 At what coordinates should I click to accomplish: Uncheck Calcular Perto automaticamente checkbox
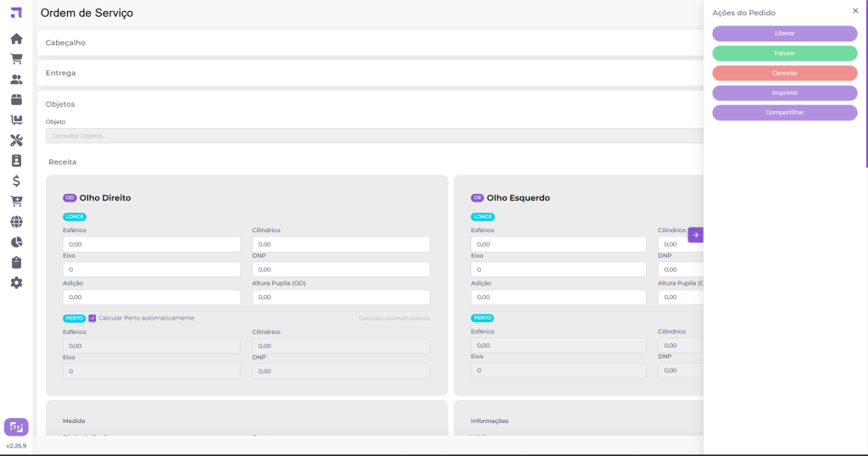coord(92,318)
